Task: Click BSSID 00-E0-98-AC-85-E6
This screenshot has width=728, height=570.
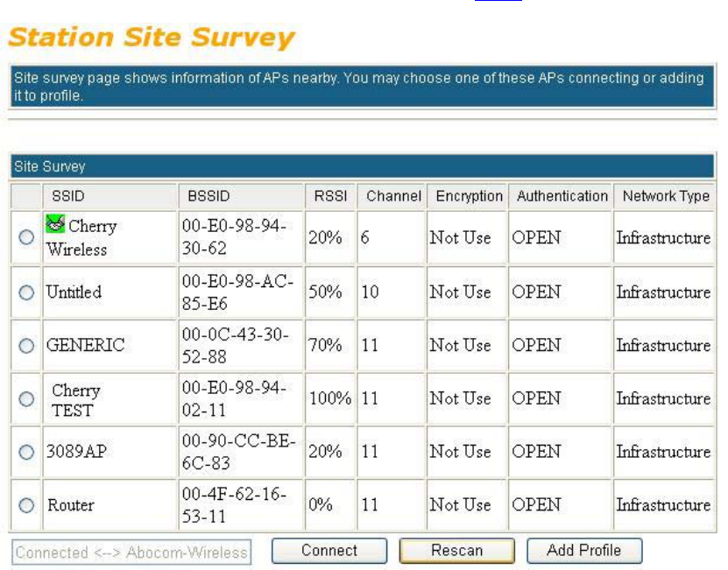Action: click(237, 292)
